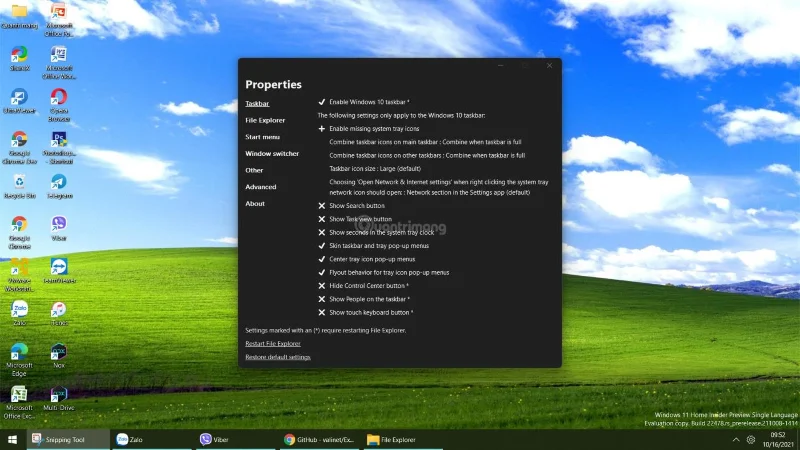The image size is (800, 450).
Task: Click Restore default settings link
Action: pos(278,357)
